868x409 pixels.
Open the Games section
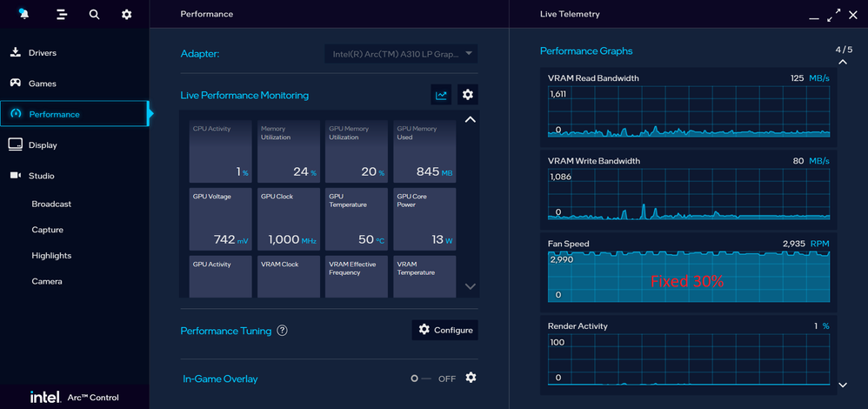[74, 84]
